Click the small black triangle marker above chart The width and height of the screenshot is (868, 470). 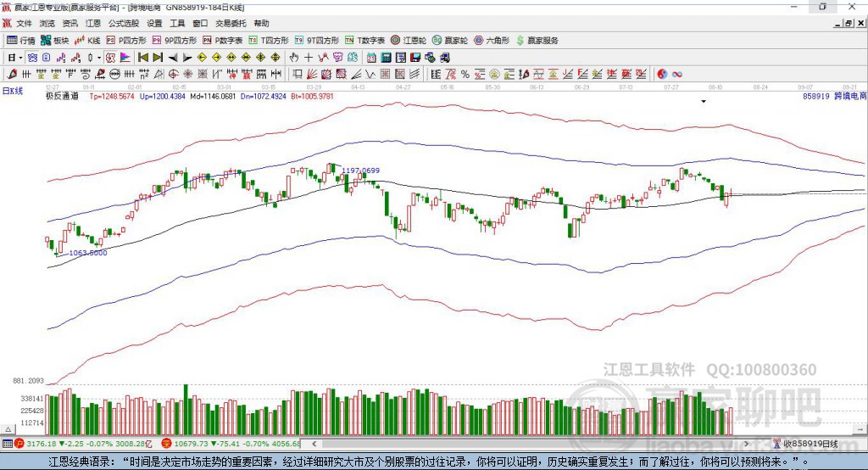pos(704,102)
